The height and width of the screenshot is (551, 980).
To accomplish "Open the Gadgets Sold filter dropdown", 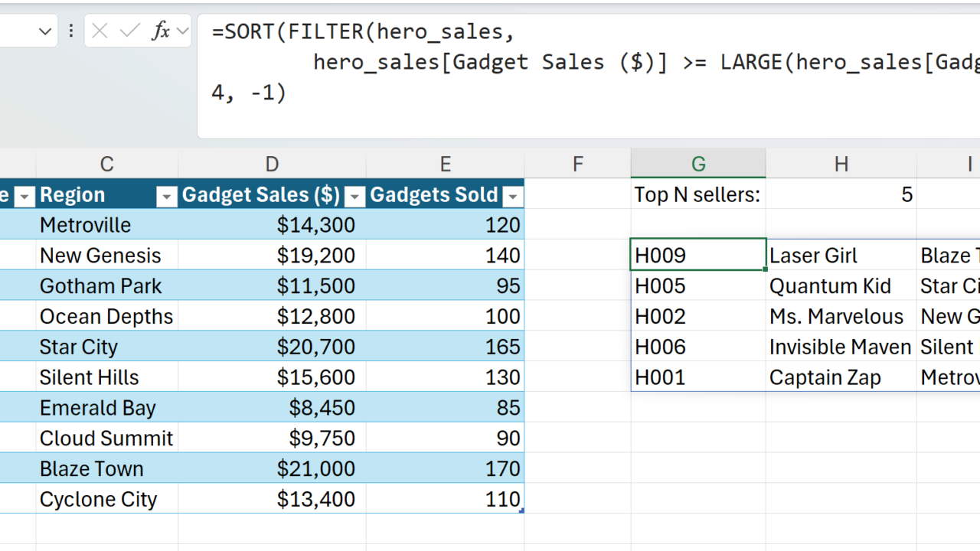I will [x=513, y=197].
